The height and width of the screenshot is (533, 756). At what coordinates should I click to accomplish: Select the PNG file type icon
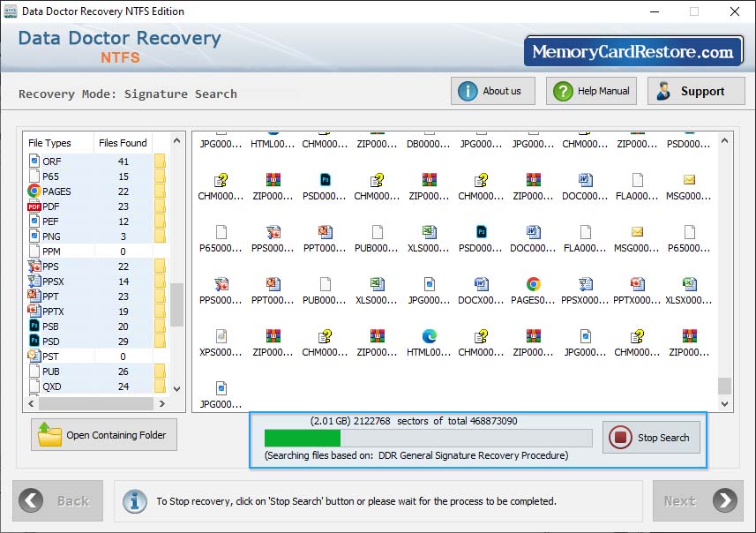(34, 236)
